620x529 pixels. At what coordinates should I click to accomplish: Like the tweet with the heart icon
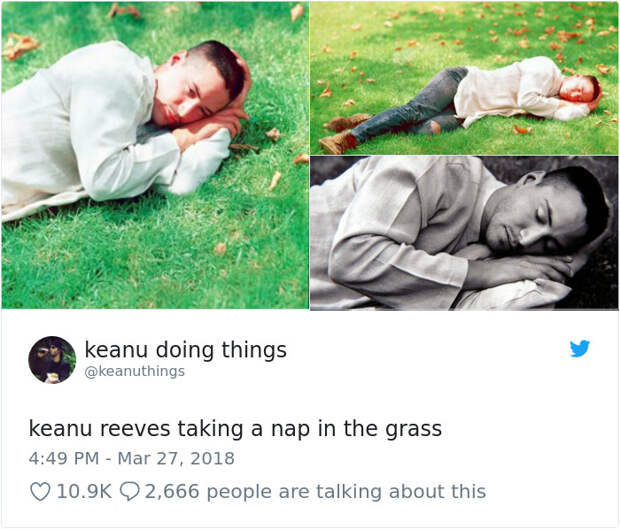point(40,491)
